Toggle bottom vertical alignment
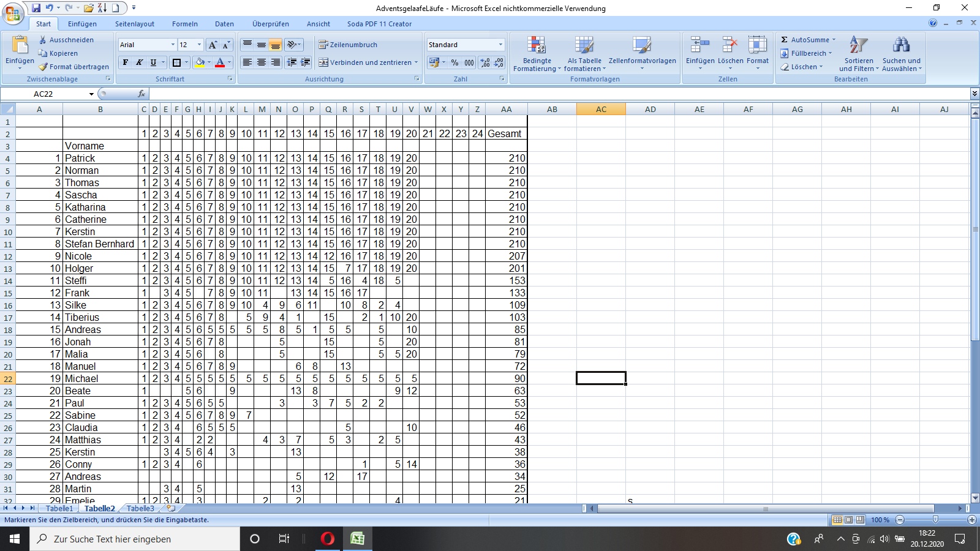 tap(276, 45)
